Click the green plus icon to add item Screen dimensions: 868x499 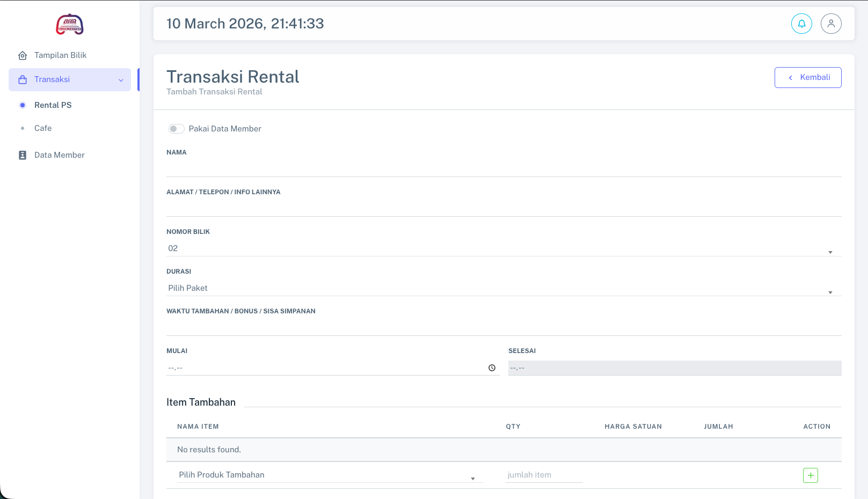click(x=810, y=475)
